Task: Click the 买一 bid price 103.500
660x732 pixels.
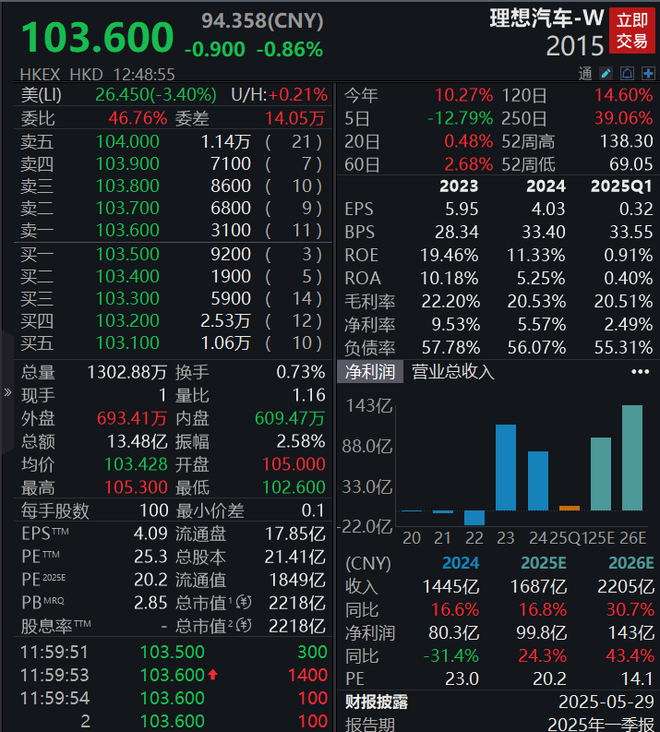Action: pyautogui.click(x=127, y=254)
